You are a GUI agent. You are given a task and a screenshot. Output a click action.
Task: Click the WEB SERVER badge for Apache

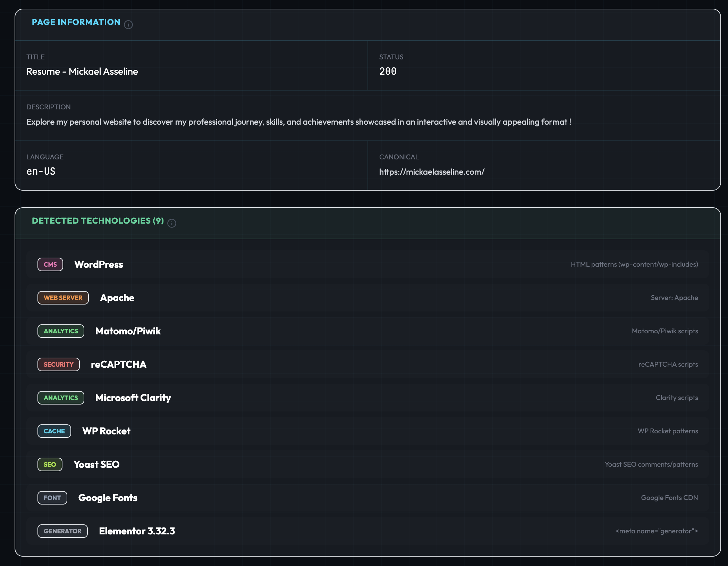coord(63,298)
